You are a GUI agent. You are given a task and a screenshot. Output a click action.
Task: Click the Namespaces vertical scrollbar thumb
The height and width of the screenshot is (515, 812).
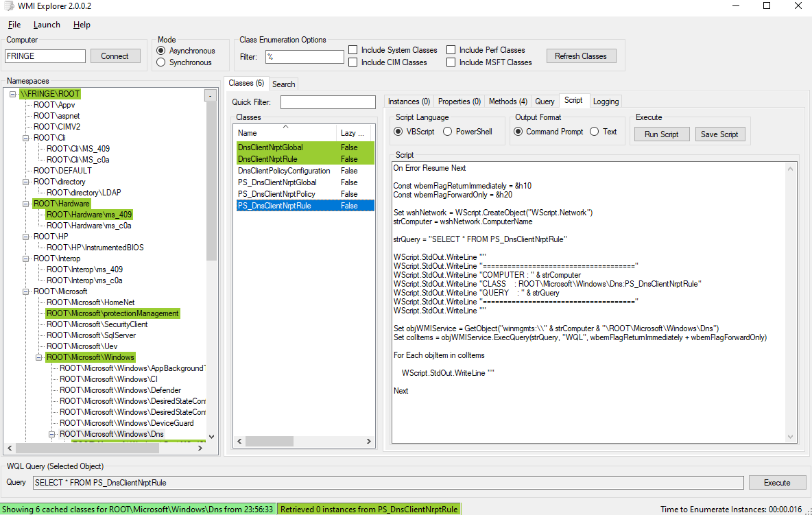pos(211,181)
